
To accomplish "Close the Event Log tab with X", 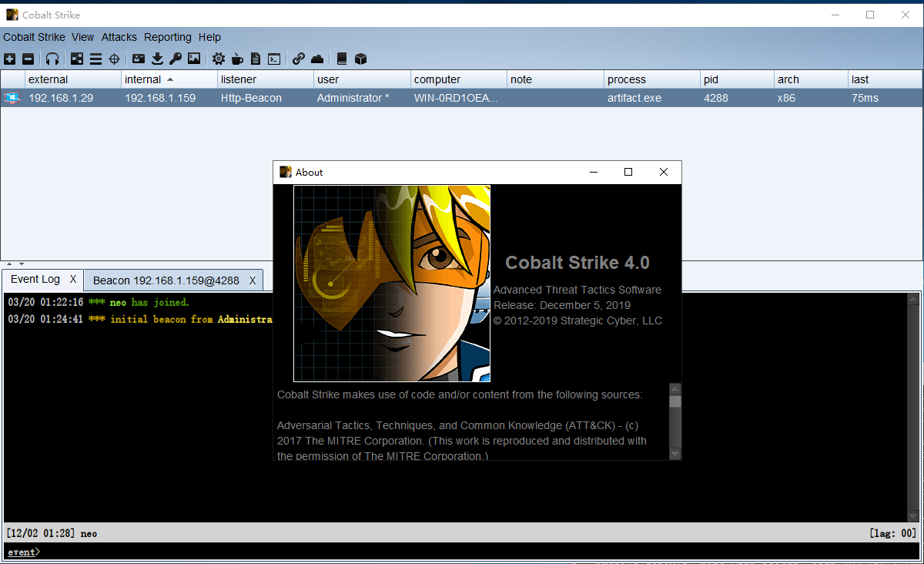I will click(x=73, y=279).
